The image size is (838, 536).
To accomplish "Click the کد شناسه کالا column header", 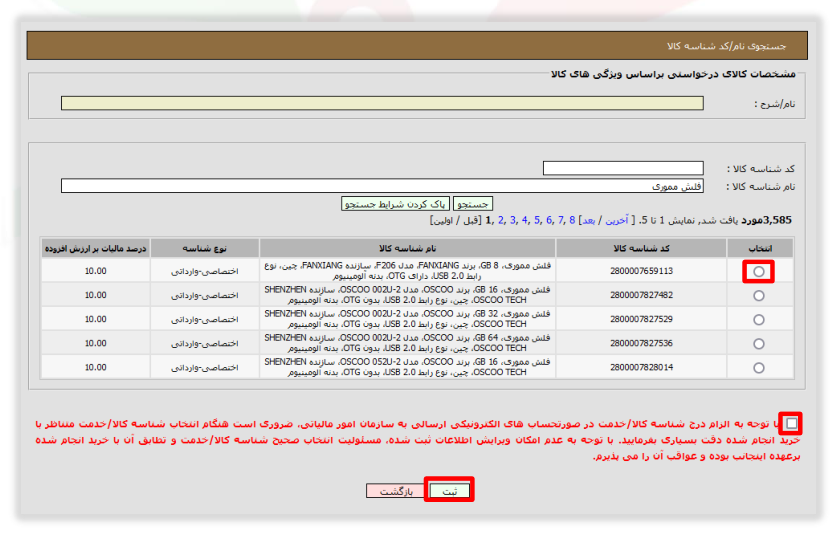I will pyautogui.click(x=641, y=248).
